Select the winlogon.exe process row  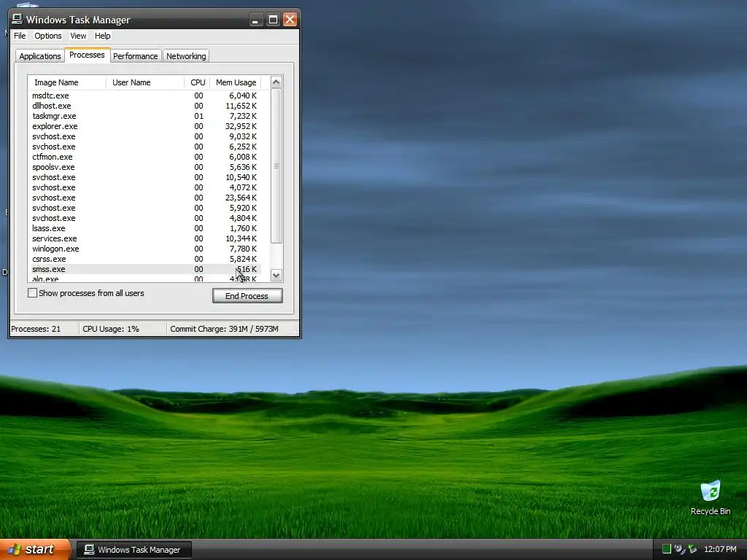[144, 249]
